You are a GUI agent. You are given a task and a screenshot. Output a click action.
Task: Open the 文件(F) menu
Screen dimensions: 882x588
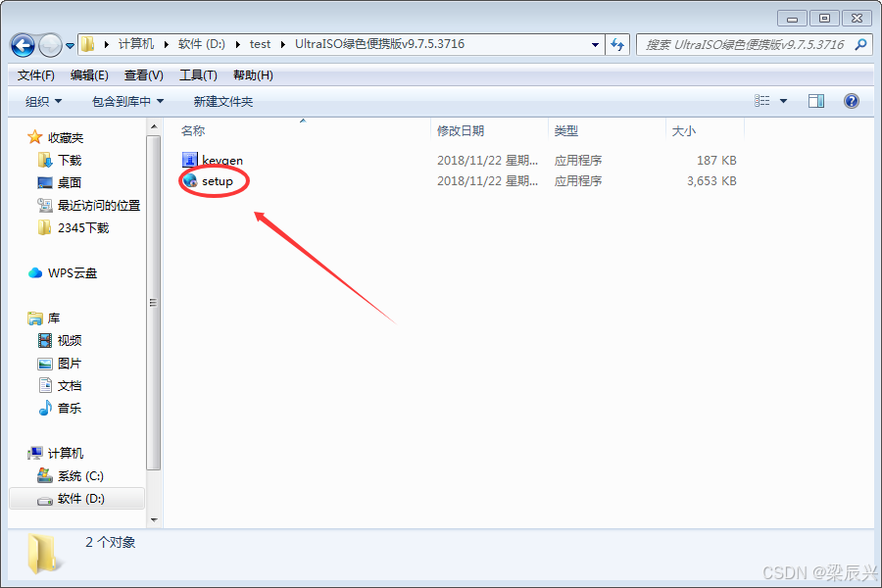click(36, 75)
